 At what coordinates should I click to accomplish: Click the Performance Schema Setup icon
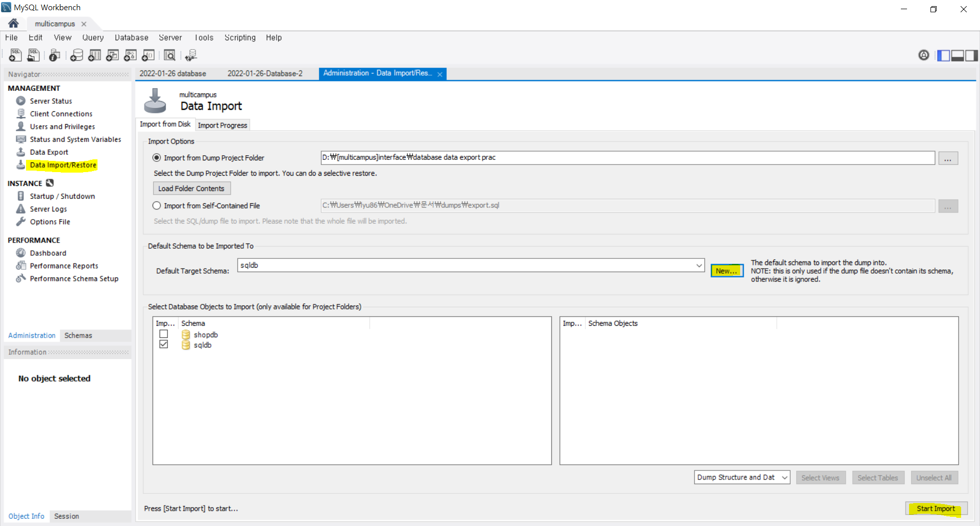click(21, 278)
